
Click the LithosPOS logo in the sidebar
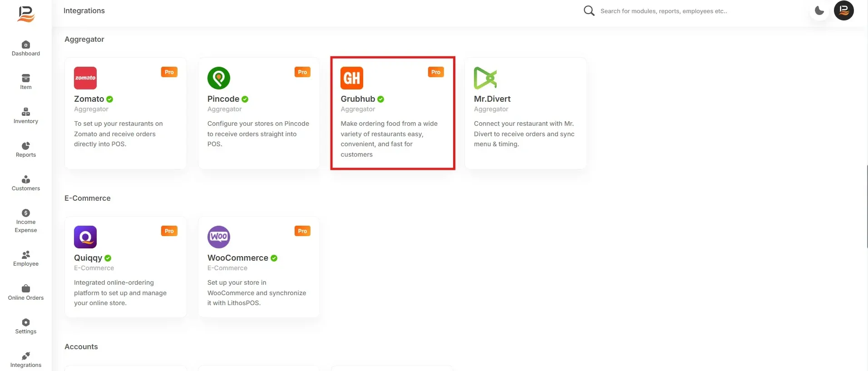(x=26, y=14)
